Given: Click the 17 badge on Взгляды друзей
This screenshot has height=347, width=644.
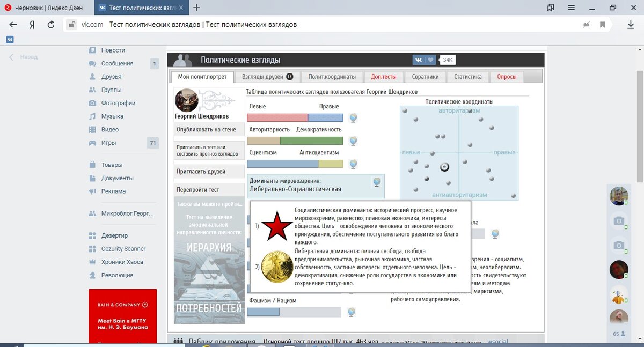Looking at the screenshot, I should pos(290,77).
